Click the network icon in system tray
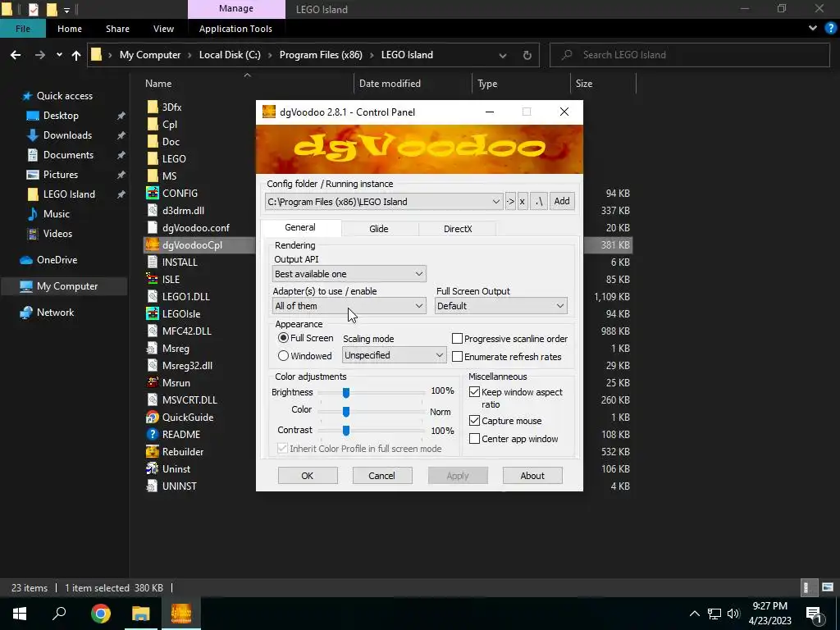 tap(714, 614)
